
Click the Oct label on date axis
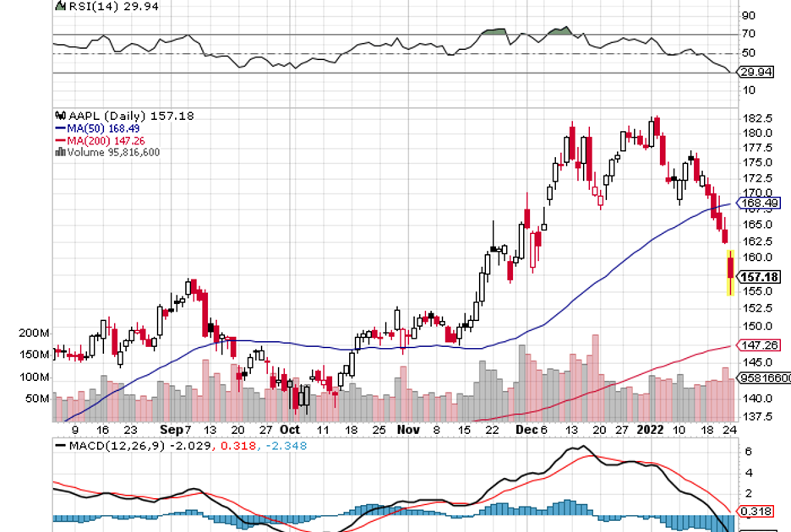coord(289,429)
